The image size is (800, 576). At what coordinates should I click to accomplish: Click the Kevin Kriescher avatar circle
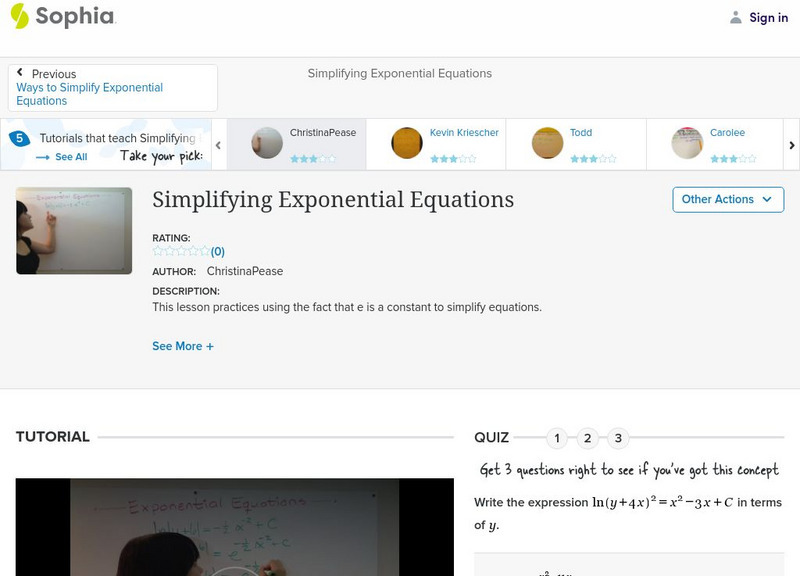click(x=406, y=143)
